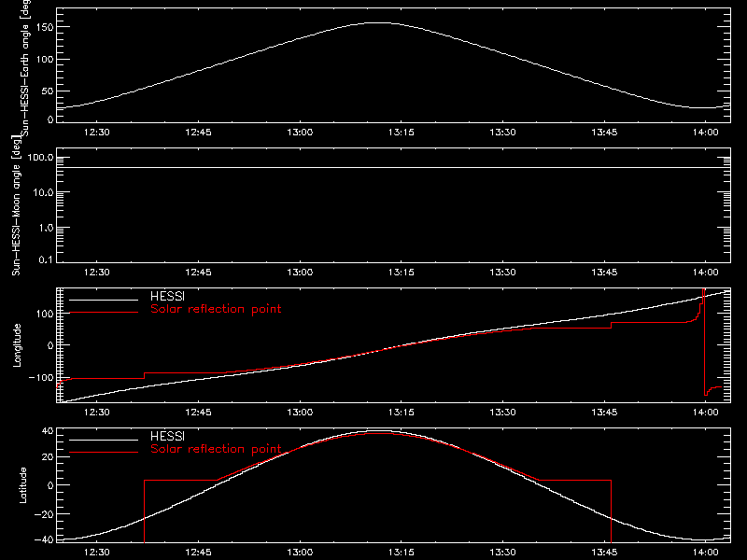Select the 50 tick on Sun-HESSI-Earth plot
747x560 pixels.
point(48,91)
